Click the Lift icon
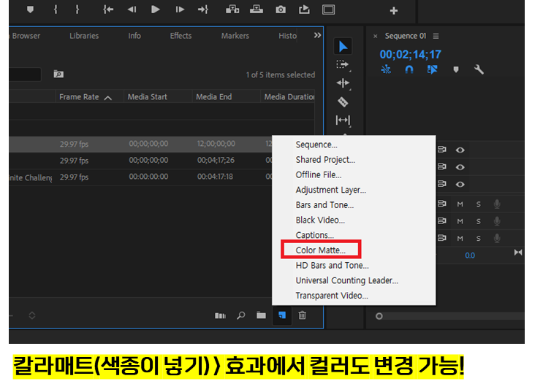Screen dimensions: 543x392 pyautogui.click(x=232, y=9)
